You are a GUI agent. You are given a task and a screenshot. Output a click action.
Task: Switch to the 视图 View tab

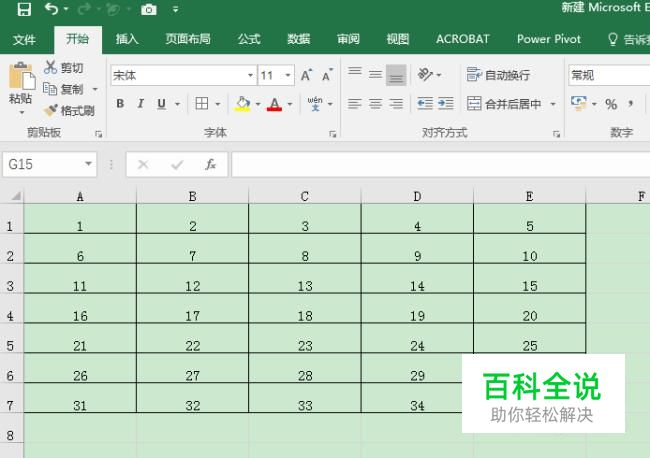click(398, 39)
